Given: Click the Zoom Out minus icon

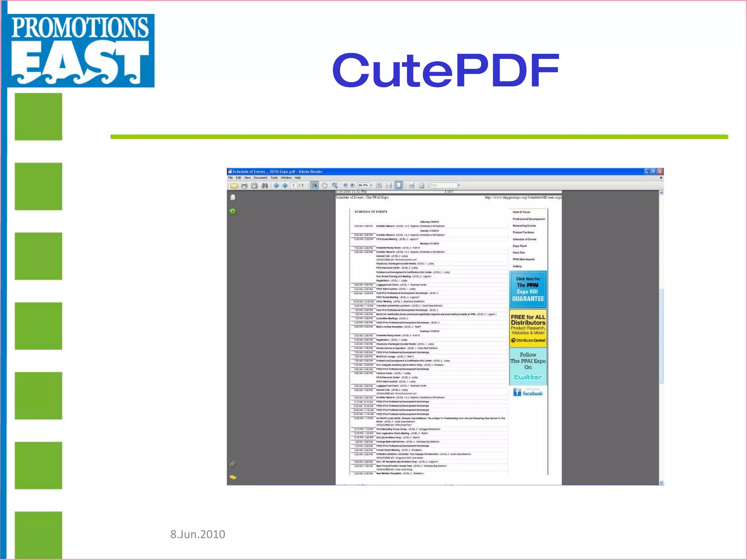Looking at the screenshot, I should (345, 186).
